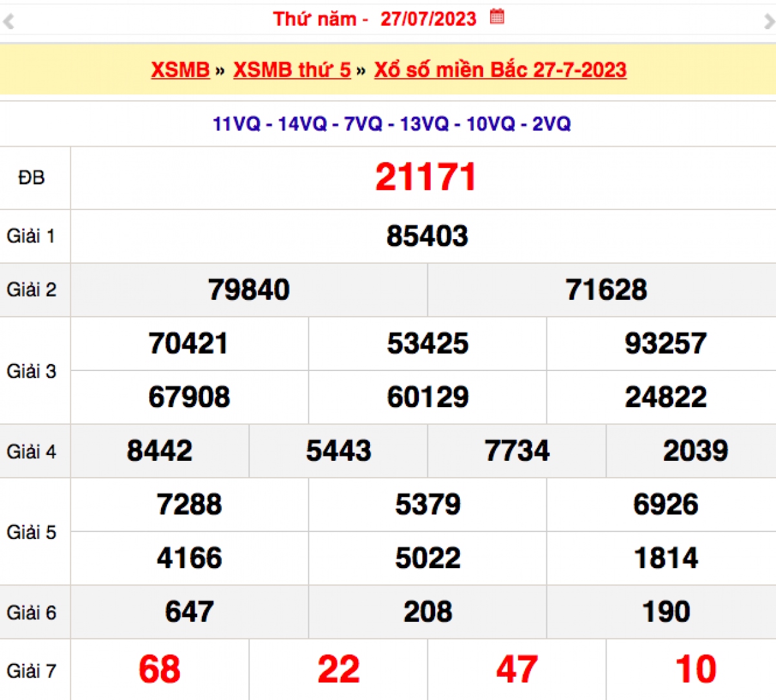
Task: Click fifth prize number 6926
Action: pos(665,504)
